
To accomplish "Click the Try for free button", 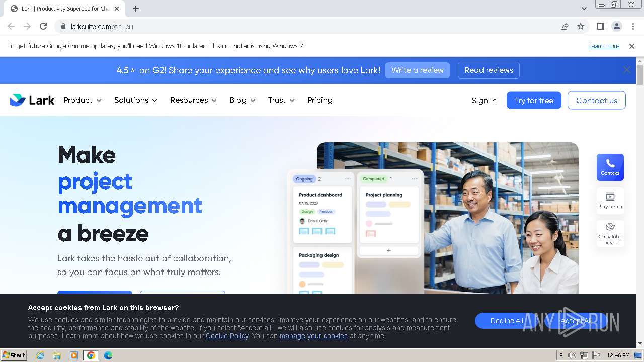I will tap(534, 100).
